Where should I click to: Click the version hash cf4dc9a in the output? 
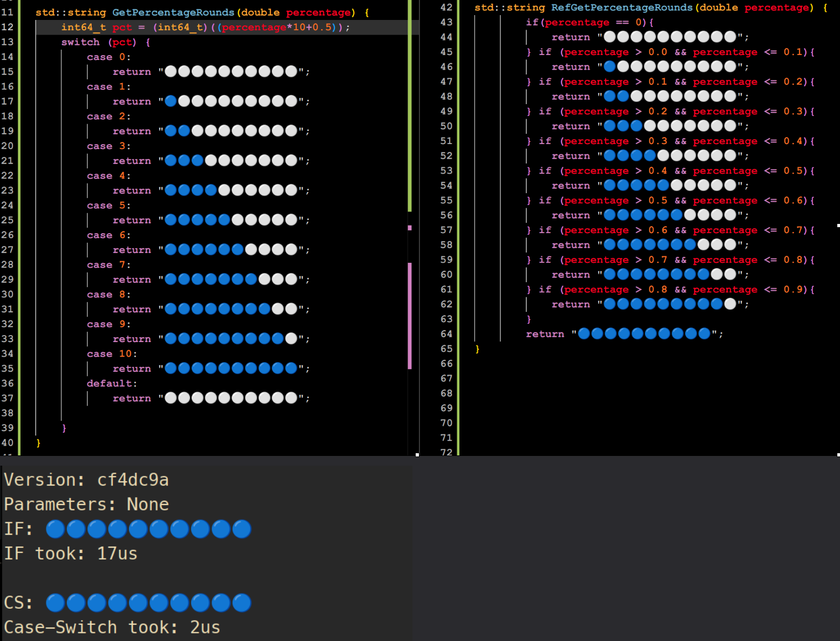tap(133, 480)
